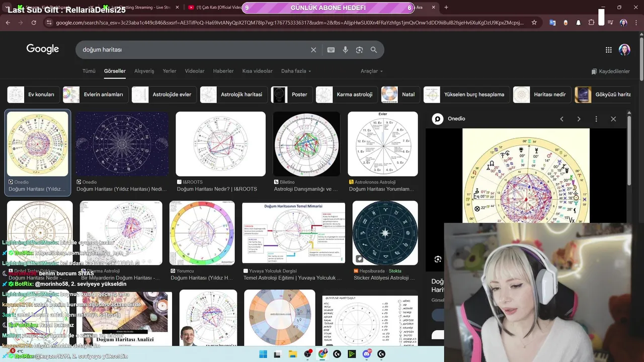Bookmark this page with the star icon
The image size is (644, 362).
tap(534, 23)
